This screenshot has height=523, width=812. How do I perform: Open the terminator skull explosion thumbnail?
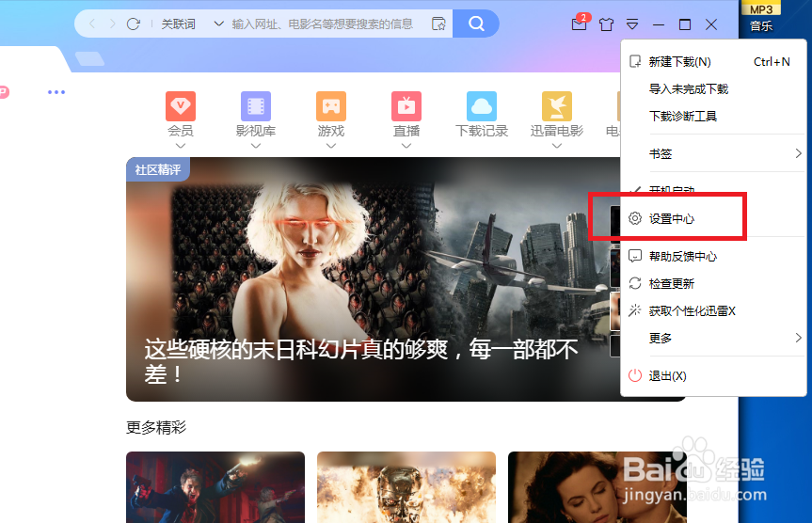pos(406,487)
